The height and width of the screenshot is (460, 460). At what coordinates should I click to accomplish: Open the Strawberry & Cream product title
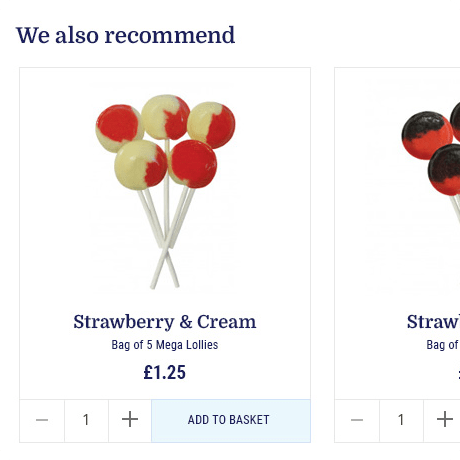pyautogui.click(x=165, y=322)
